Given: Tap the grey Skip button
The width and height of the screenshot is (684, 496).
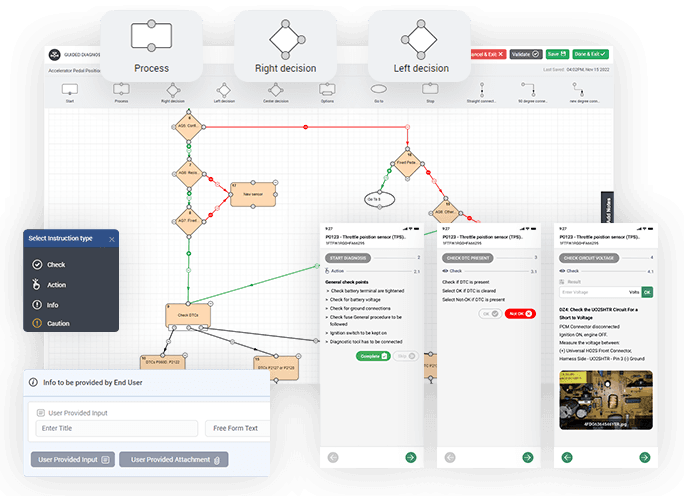Looking at the screenshot, I should click(405, 356).
